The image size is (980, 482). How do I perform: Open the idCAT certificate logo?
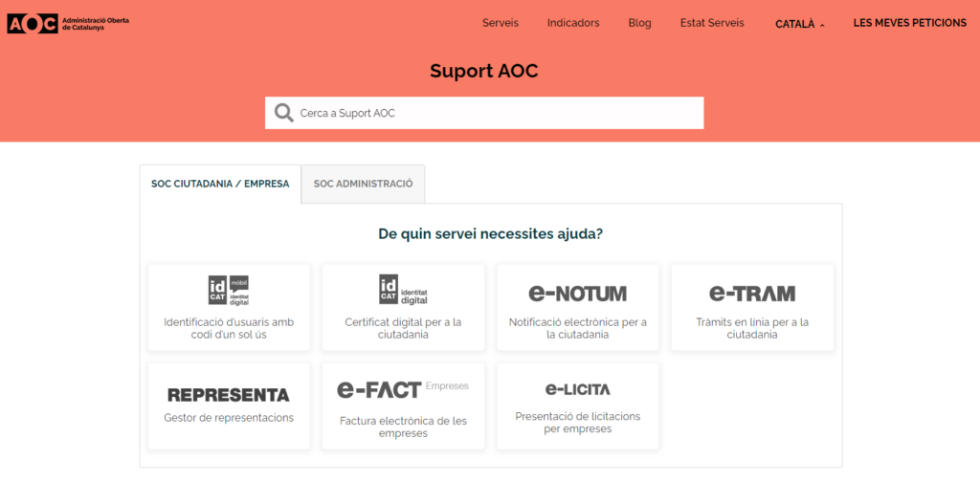point(403,289)
